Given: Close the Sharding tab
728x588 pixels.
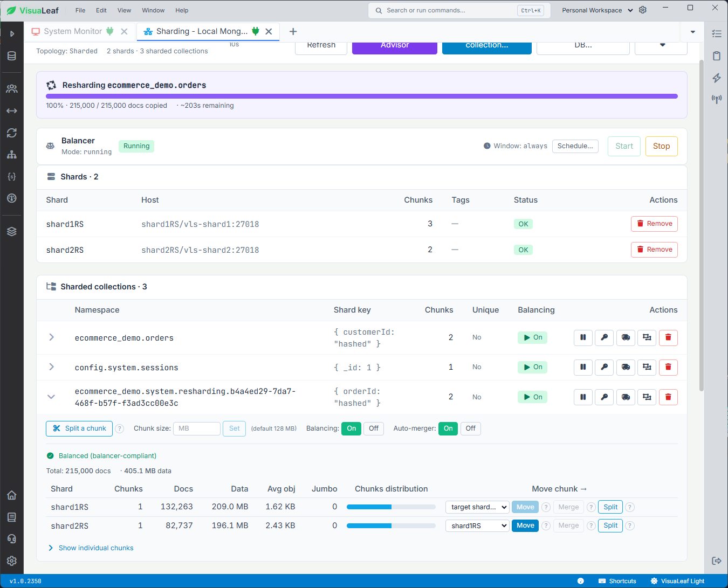Looking at the screenshot, I should point(269,31).
